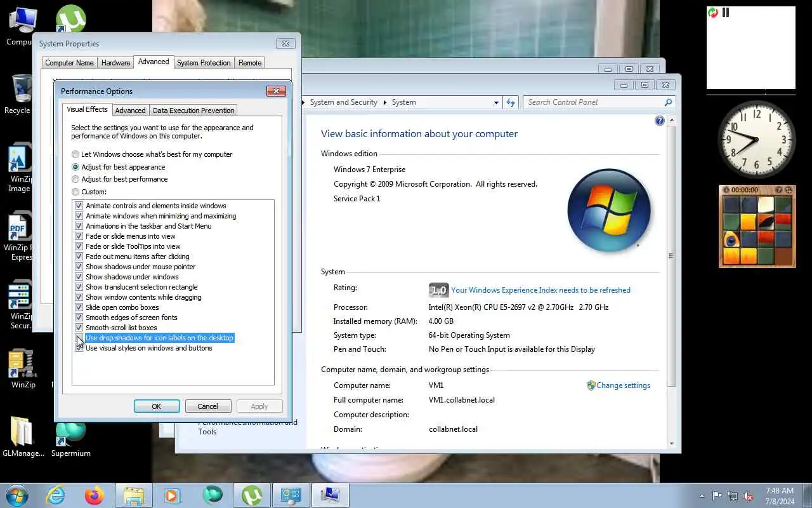Select the WinZip Image desktop shortcut
Screen dimensions: 812x508
click(x=20, y=168)
